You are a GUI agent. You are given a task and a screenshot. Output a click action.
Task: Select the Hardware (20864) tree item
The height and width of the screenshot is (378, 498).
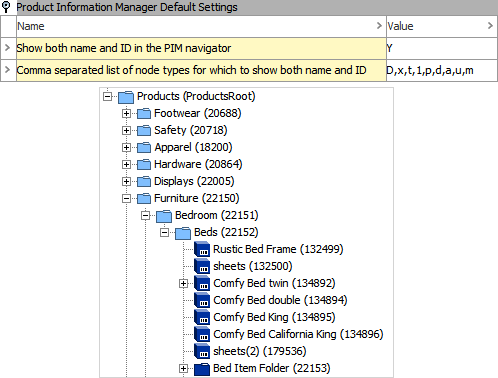(x=198, y=164)
